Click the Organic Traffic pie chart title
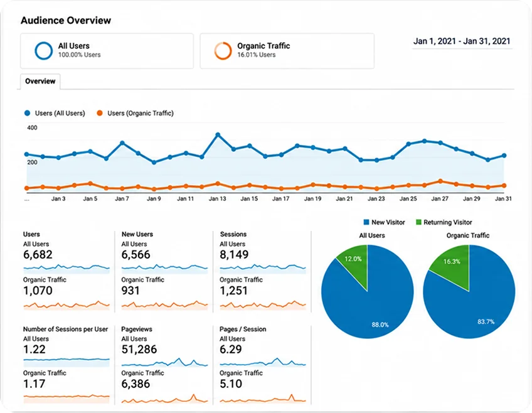The image size is (532, 413). (x=468, y=235)
